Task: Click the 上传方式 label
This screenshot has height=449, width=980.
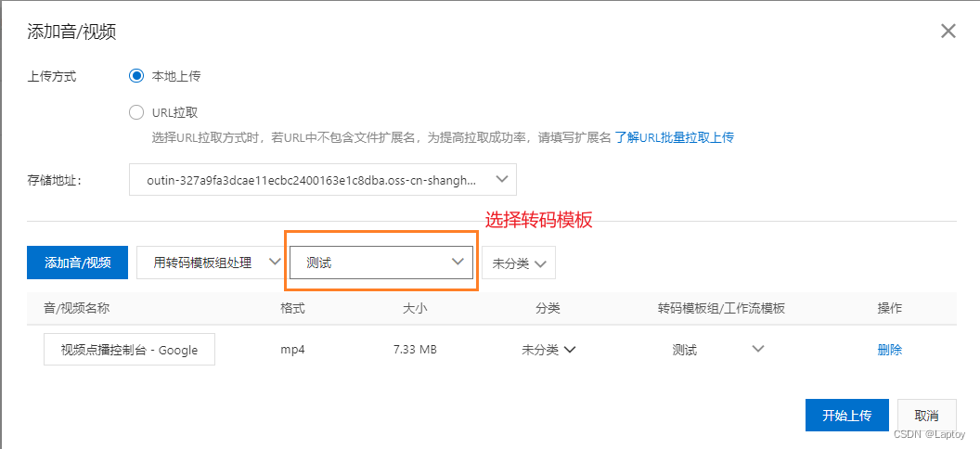Action: coord(52,76)
